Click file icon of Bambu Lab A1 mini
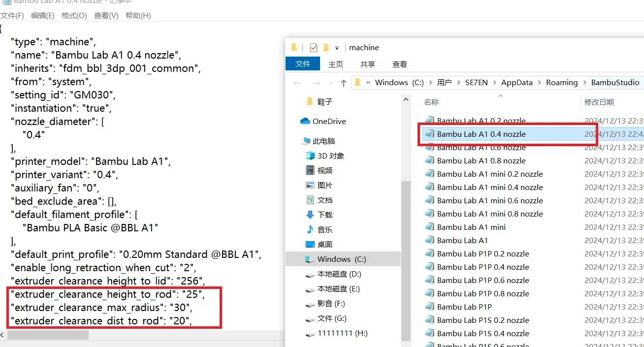The image size is (644, 347). pos(429,227)
